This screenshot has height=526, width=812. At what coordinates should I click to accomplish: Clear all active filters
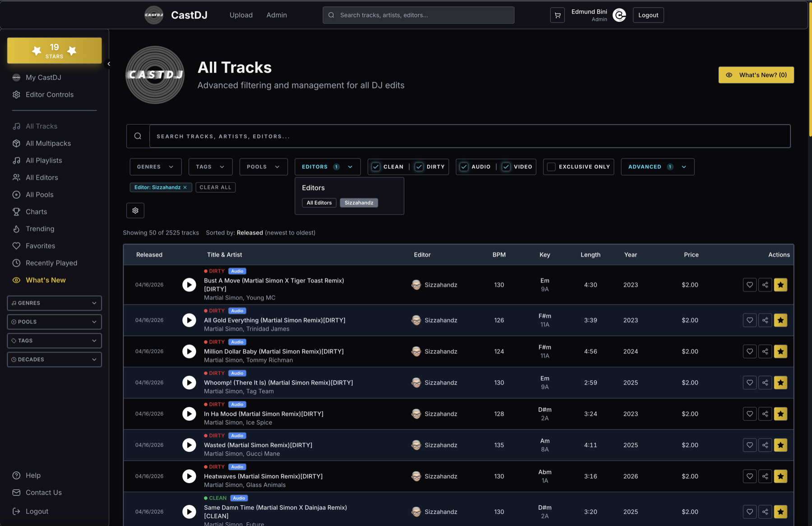215,187
